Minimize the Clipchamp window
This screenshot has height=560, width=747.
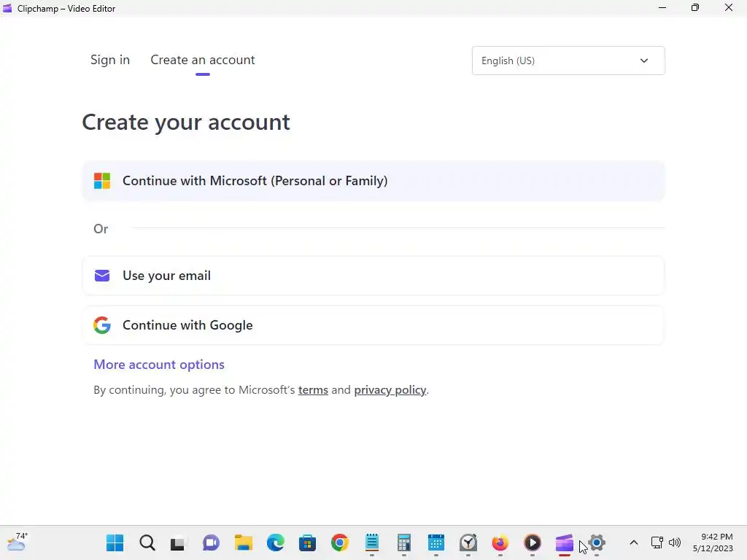click(x=662, y=8)
